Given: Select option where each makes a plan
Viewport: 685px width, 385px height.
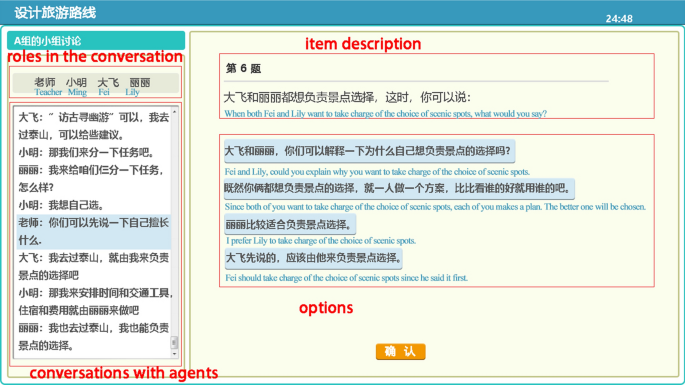Looking at the screenshot, I should coord(399,188).
